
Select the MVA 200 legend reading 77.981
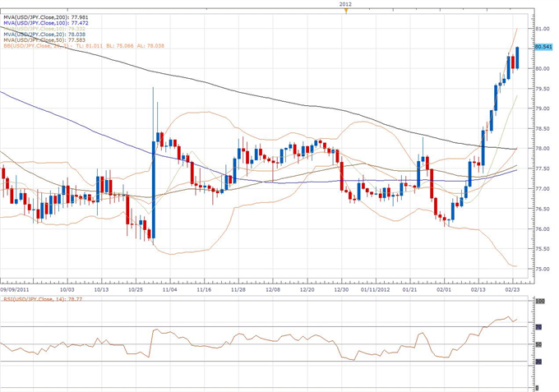(46, 17)
